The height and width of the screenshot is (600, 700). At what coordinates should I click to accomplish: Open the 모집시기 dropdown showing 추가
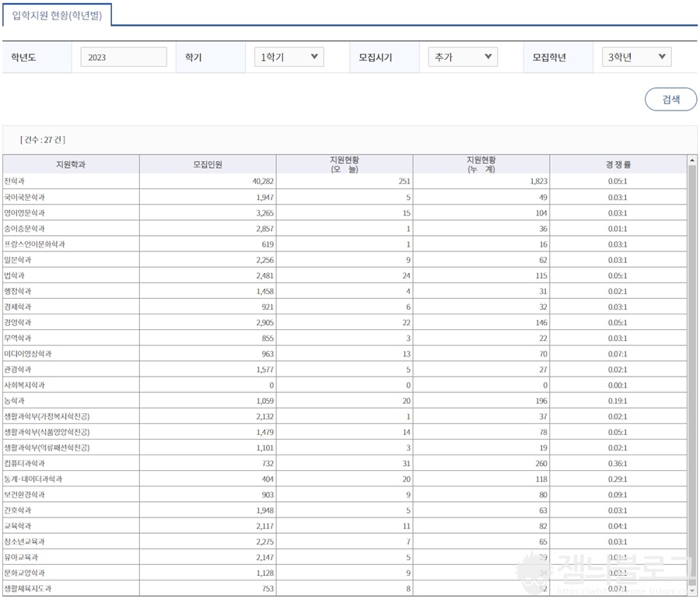pos(463,57)
